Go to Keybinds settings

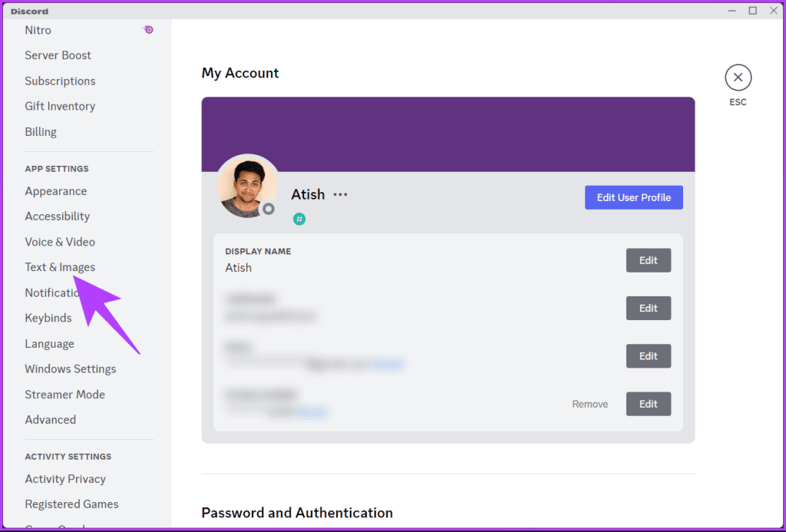click(x=48, y=318)
